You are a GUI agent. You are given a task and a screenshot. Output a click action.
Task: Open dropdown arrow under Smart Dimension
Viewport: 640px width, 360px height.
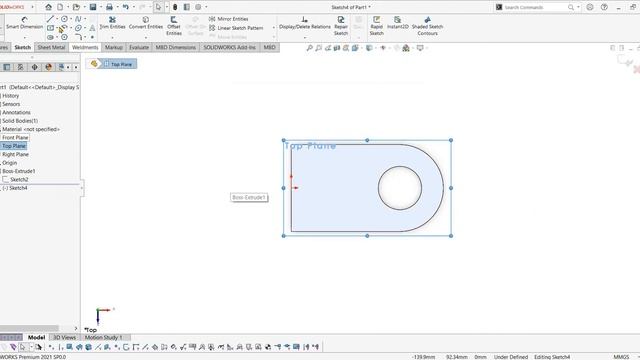pos(24,38)
